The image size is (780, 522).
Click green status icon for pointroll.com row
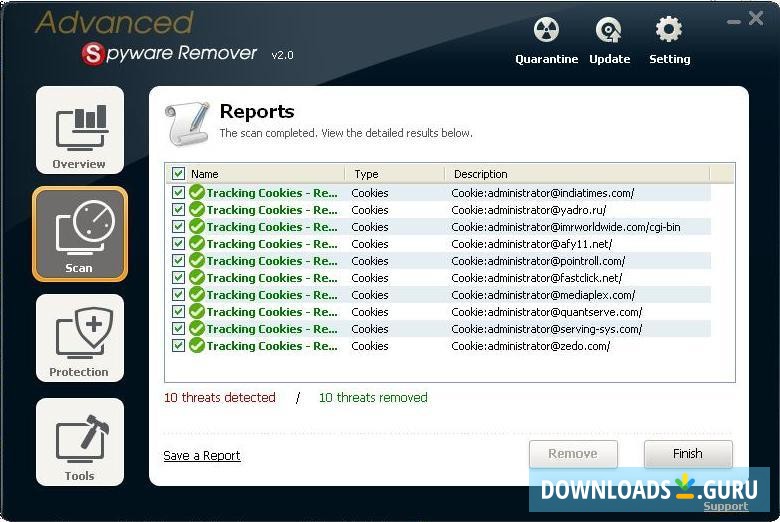coord(197,260)
